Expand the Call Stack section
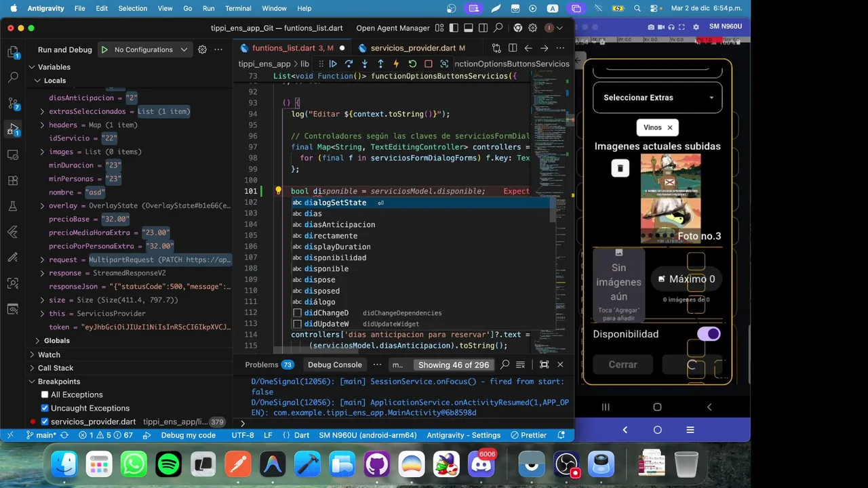 pyautogui.click(x=32, y=368)
